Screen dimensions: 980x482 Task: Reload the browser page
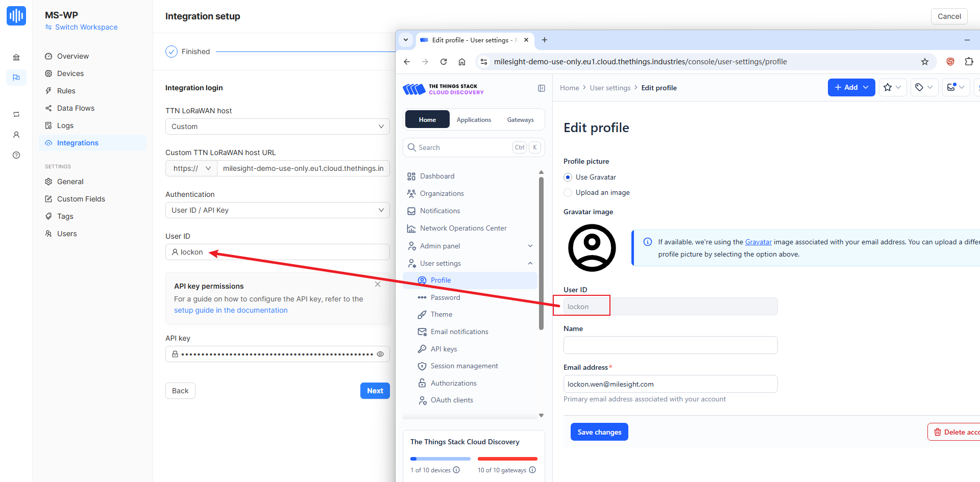pyautogui.click(x=444, y=62)
